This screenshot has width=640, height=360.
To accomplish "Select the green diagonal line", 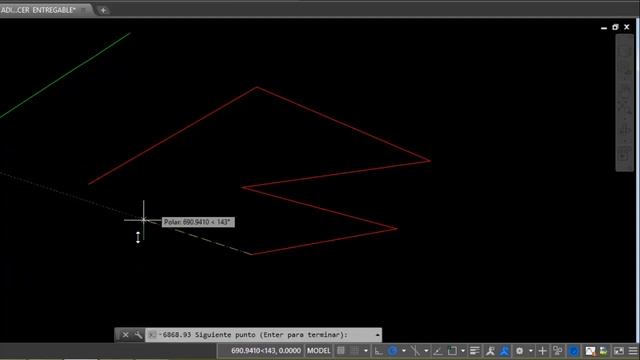I will point(65,75).
